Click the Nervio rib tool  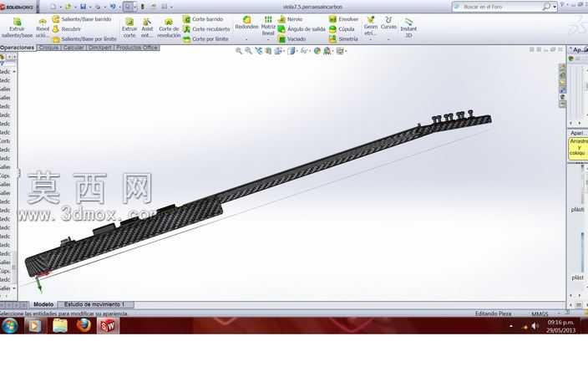tap(291, 19)
